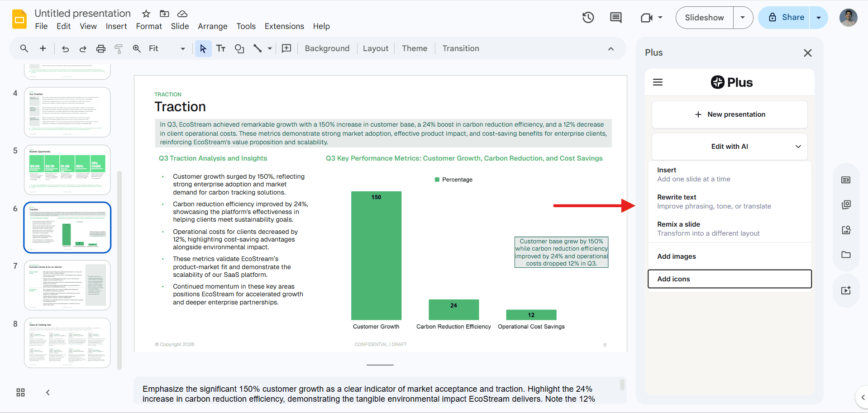Choose the Add icons option
Screen dimensions: 868x413
pyautogui.click(x=730, y=279)
